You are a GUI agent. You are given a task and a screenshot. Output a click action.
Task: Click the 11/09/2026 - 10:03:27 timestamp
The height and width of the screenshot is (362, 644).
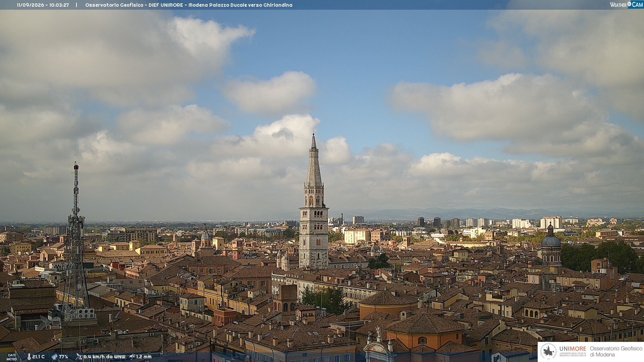pyautogui.click(x=43, y=5)
